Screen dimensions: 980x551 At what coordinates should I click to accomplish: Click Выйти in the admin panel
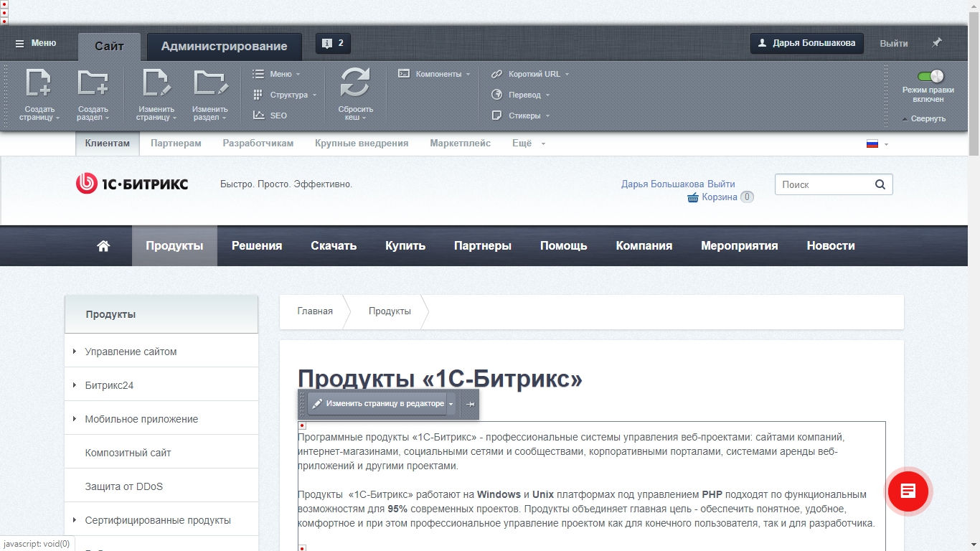point(894,43)
